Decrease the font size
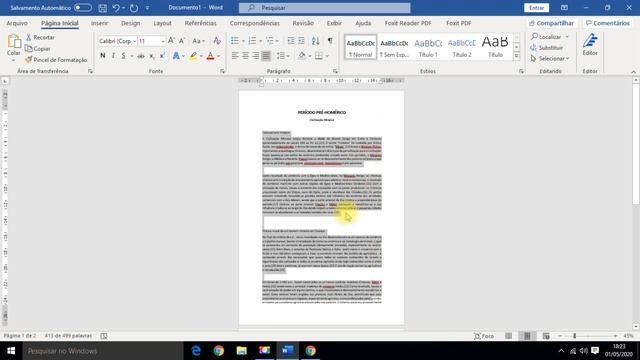The width and height of the screenshot is (640, 360). [182, 41]
